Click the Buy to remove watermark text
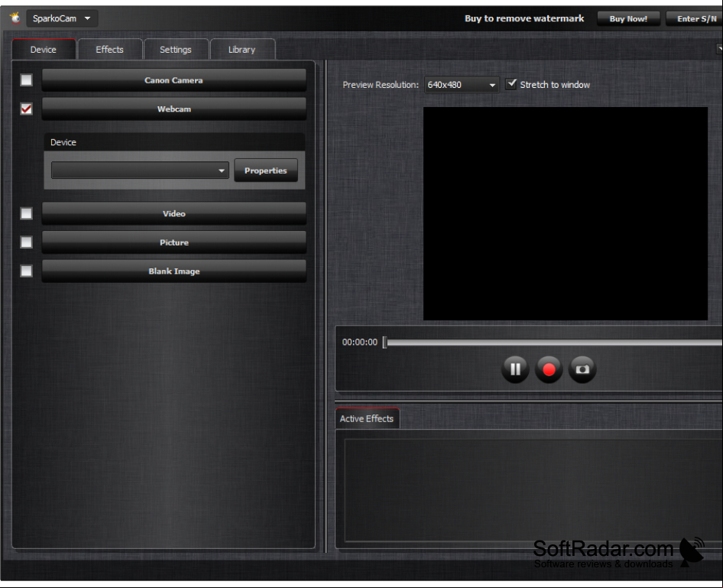The image size is (723, 588). [524, 18]
